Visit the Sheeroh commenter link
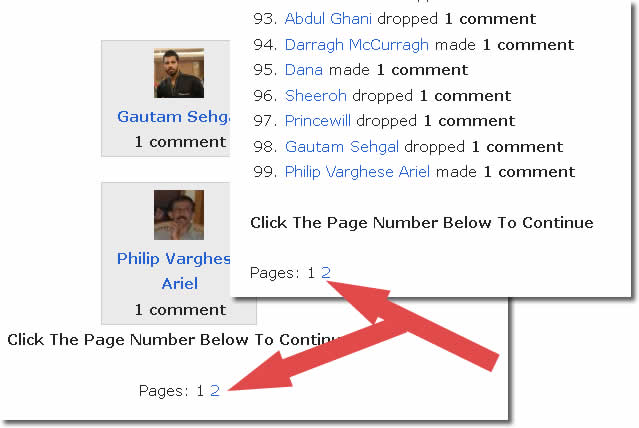Screen dimensions: 639x428 [315, 95]
